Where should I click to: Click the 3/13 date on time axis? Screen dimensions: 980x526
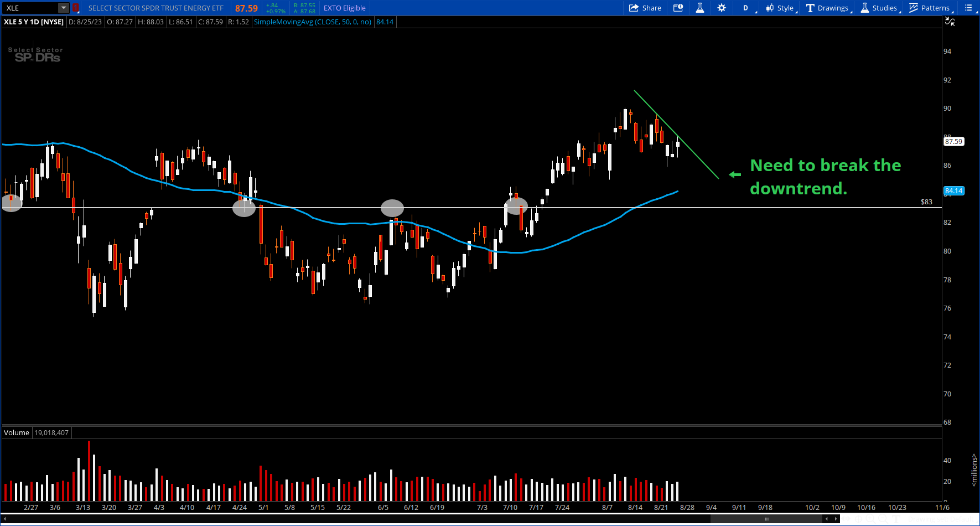(x=83, y=507)
